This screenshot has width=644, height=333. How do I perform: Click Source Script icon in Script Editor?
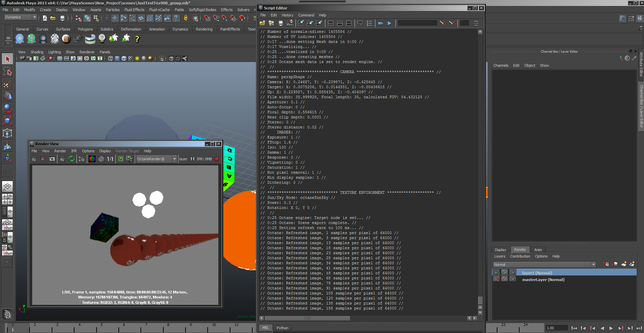pos(271,23)
